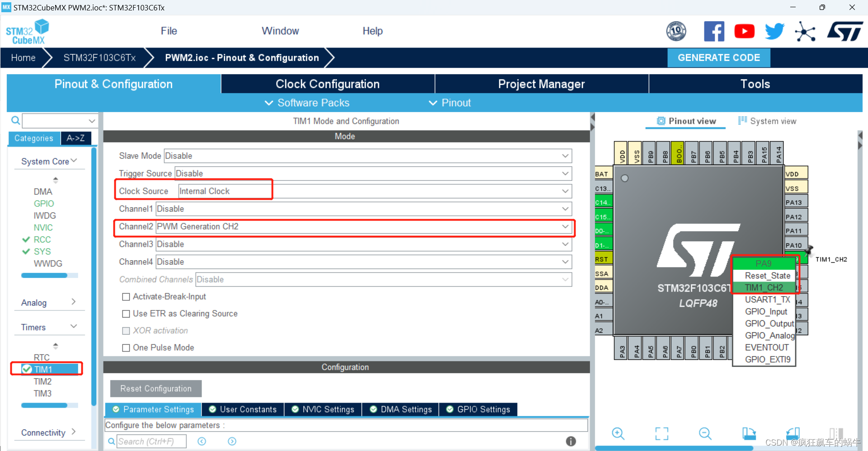The image size is (868, 451).
Task: Open the Facebook page icon
Action: coord(714,31)
